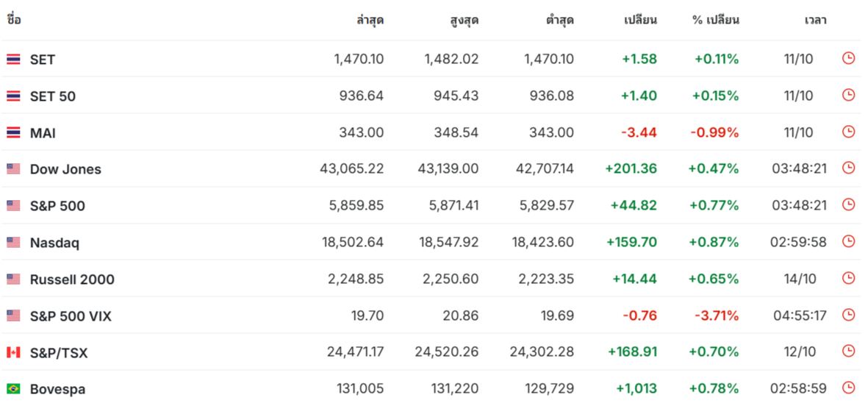Image resolution: width=868 pixels, height=406 pixels.
Task: Sort by the สูงสุด column header
Action: pyautogui.click(x=465, y=21)
